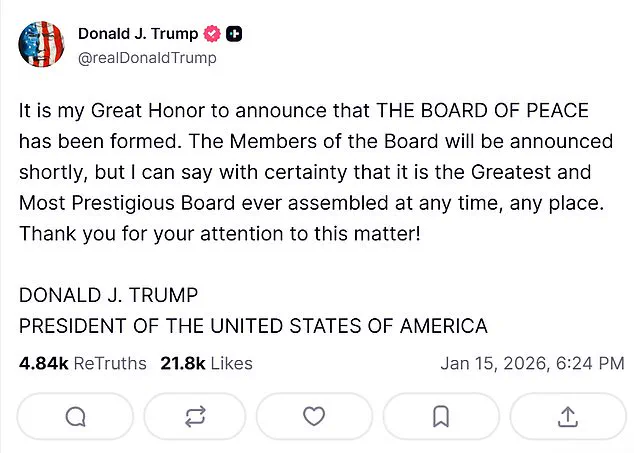This screenshot has height=453, width=634.
Task: Click the red verified checkmark badge
Action: pyautogui.click(x=212, y=34)
